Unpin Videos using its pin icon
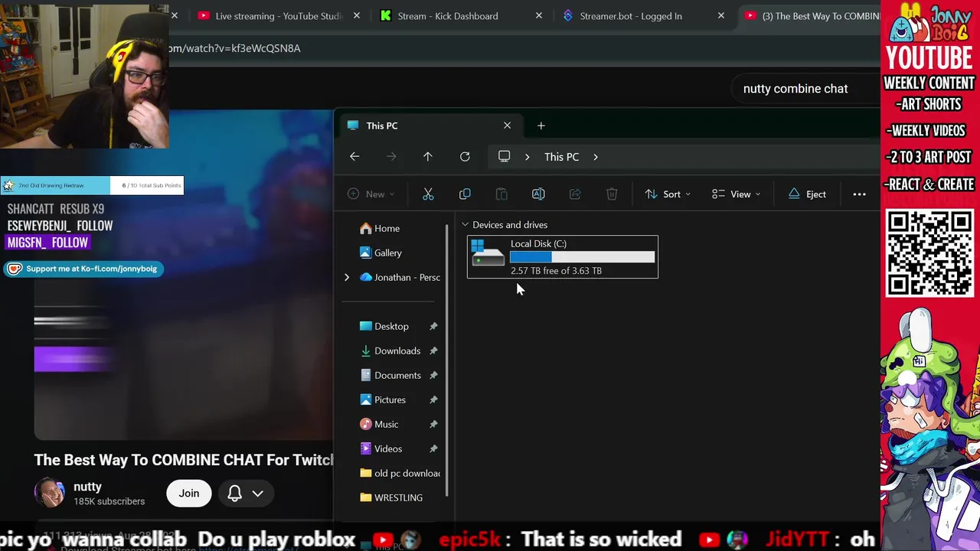 click(x=433, y=448)
